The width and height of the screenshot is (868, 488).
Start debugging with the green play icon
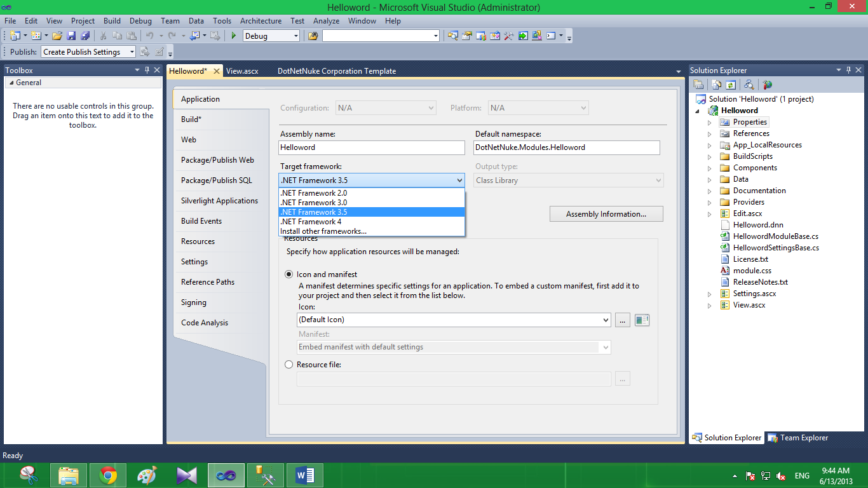[x=234, y=36]
